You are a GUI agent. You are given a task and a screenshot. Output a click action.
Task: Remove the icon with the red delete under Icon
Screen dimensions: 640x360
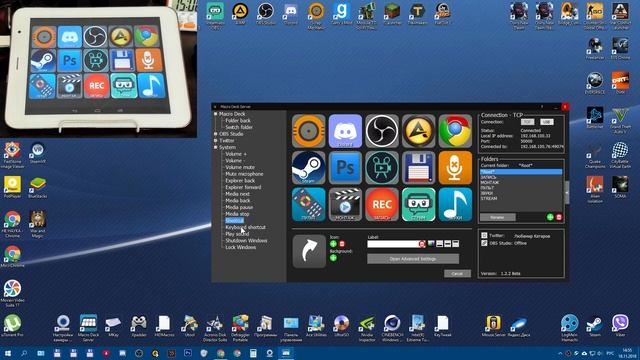click(342, 244)
